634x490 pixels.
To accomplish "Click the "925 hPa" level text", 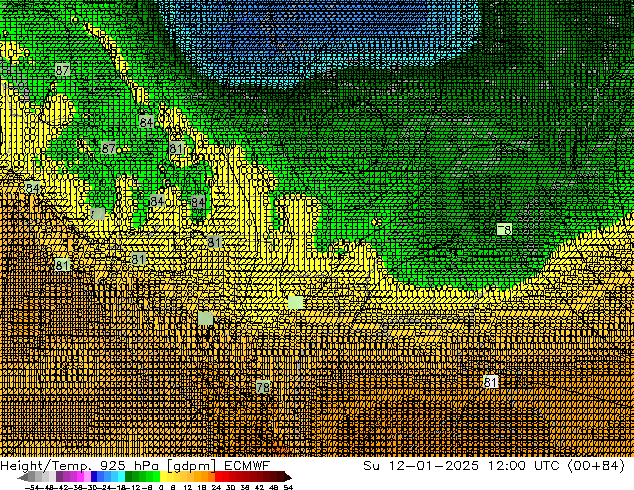I will pos(129,466).
